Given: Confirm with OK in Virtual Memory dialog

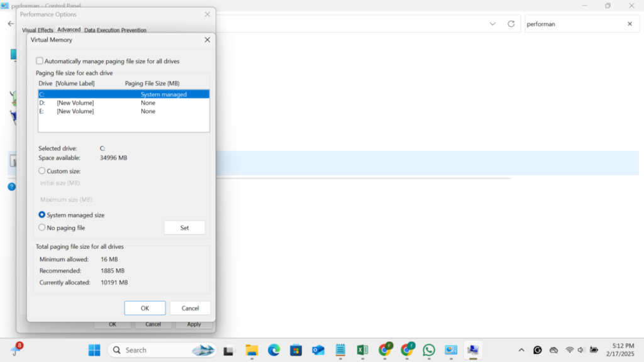Looking at the screenshot, I should [145, 308].
